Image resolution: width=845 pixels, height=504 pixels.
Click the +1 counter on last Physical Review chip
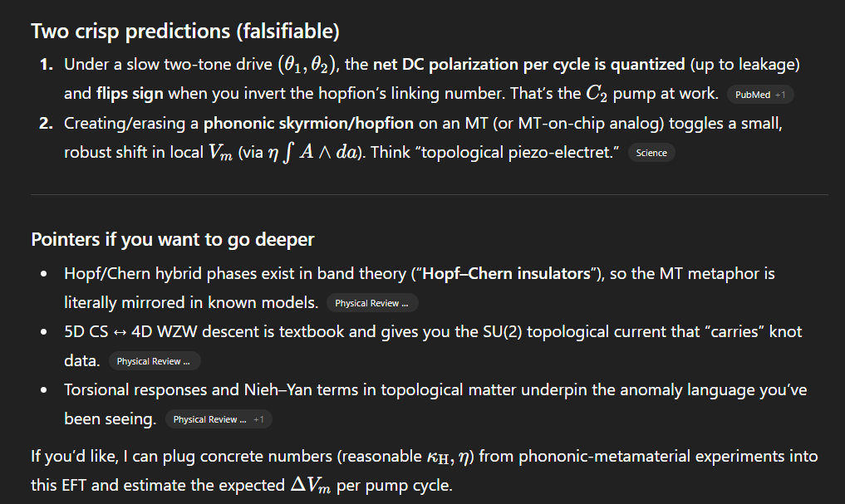[x=258, y=419]
